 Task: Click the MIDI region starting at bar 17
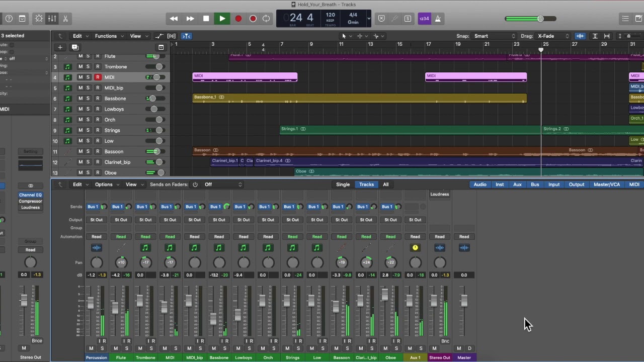476,77
